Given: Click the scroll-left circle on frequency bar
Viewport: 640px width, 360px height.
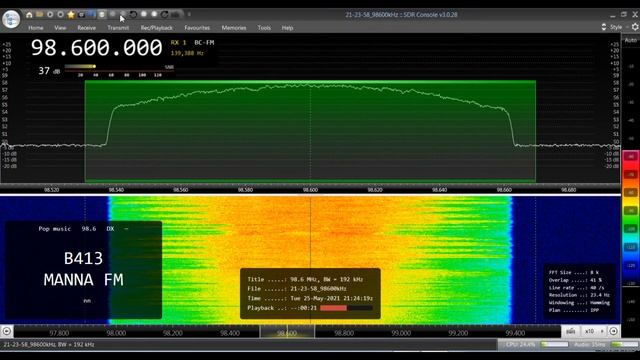Looking at the screenshot, I should [x=7, y=331].
